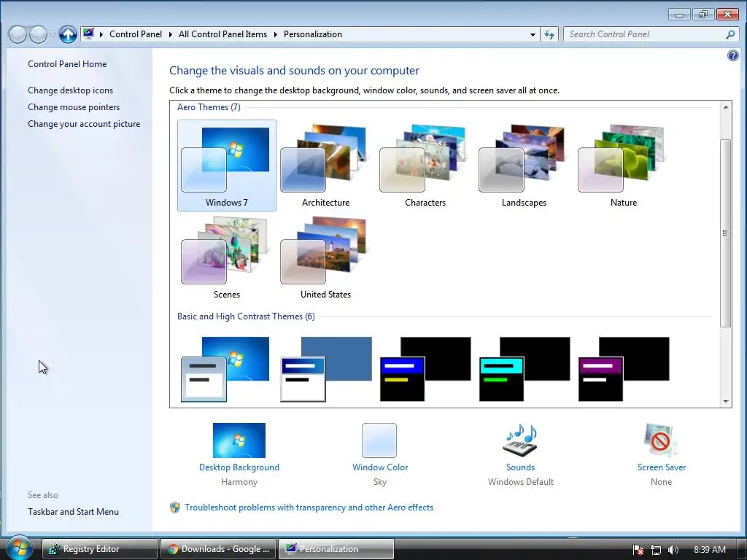Click Personalization taskbar button
The image size is (747, 560).
[x=336, y=549]
